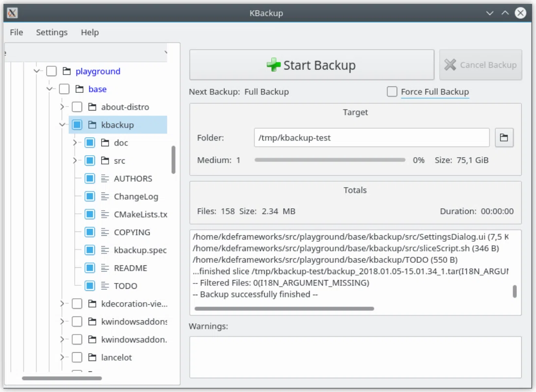Click the tree header sort chevron
Image resolution: width=536 pixels, height=392 pixels.
coord(166,53)
